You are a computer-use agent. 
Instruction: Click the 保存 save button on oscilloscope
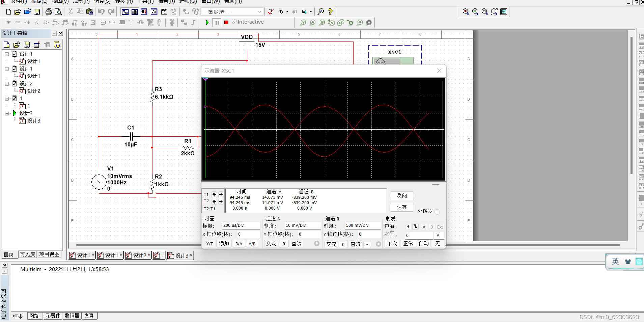tap(402, 207)
